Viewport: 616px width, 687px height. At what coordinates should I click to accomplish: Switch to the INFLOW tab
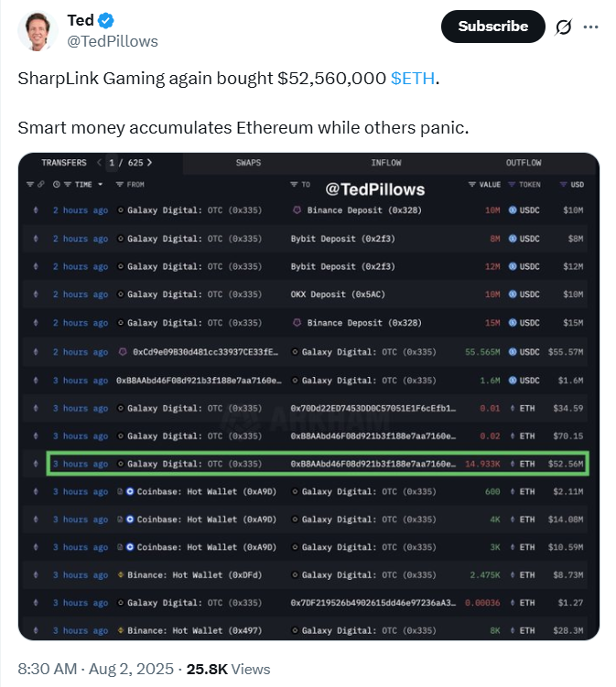tap(386, 163)
